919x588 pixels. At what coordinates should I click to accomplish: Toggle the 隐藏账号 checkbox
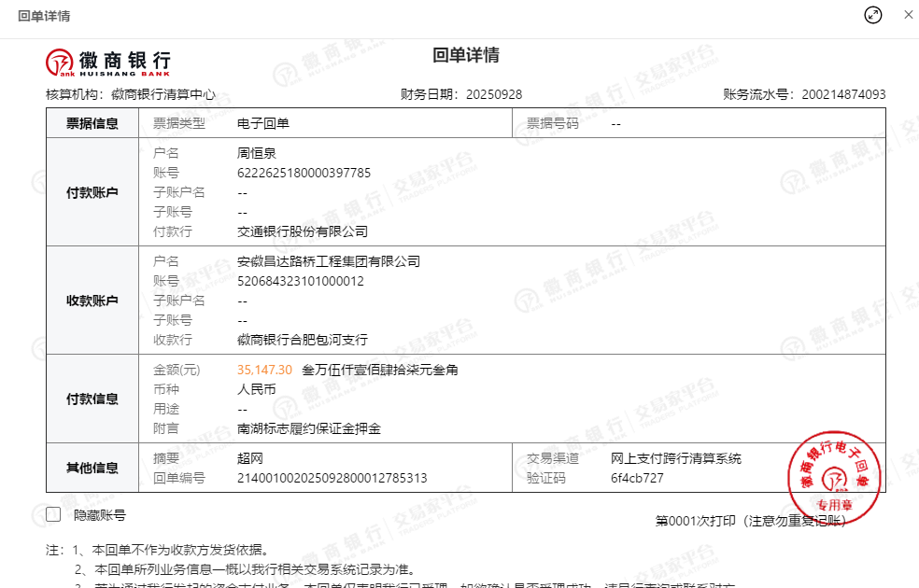pos(53,514)
